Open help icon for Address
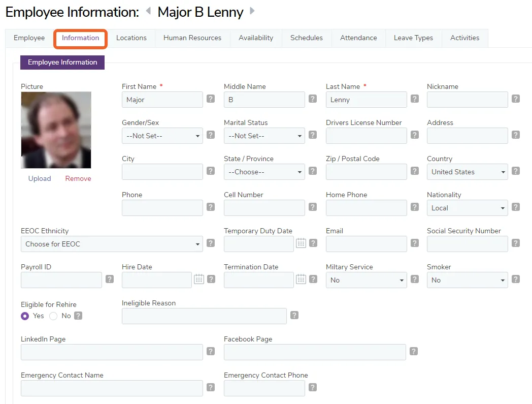Screen dimensions: 532x404 pos(516,135)
